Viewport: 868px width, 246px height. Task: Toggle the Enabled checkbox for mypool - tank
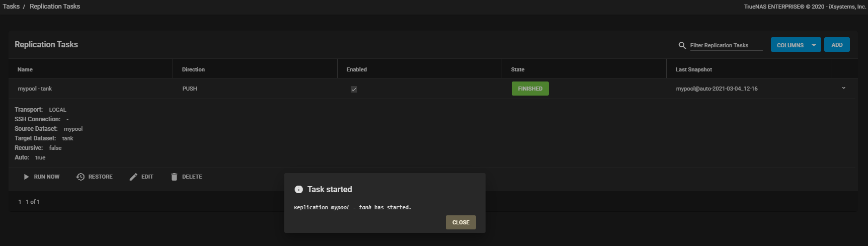(354, 89)
